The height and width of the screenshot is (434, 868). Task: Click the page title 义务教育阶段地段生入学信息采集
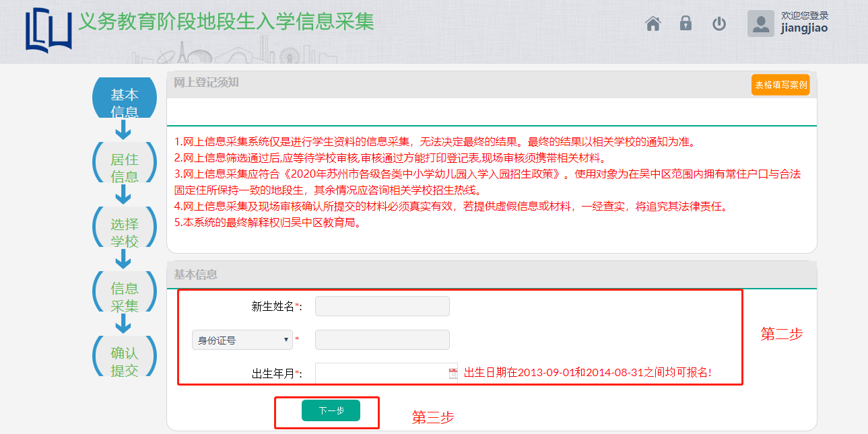(x=226, y=22)
